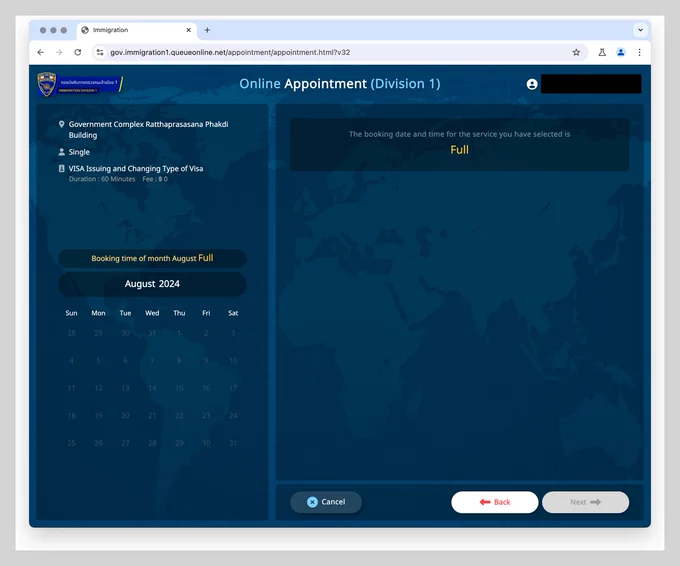Viewport: 680px width, 566px height.
Task: Select August 23 on the calendar
Action: tap(206, 416)
